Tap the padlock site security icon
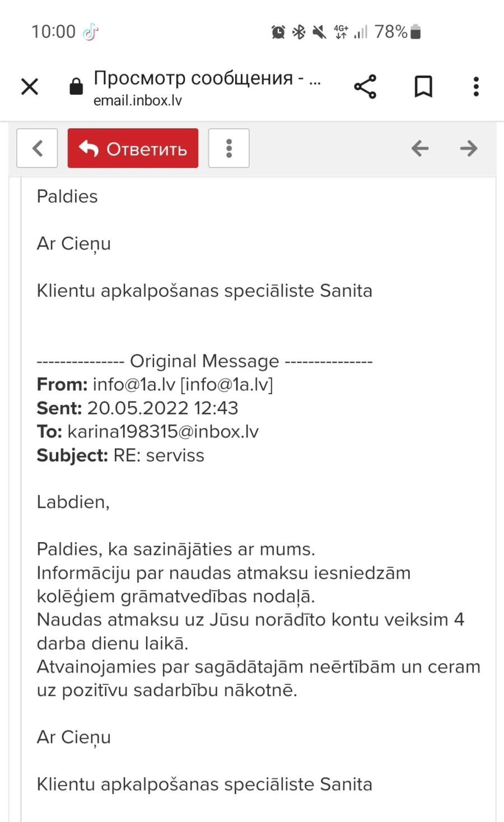The height and width of the screenshot is (822, 504). [76, 86]
